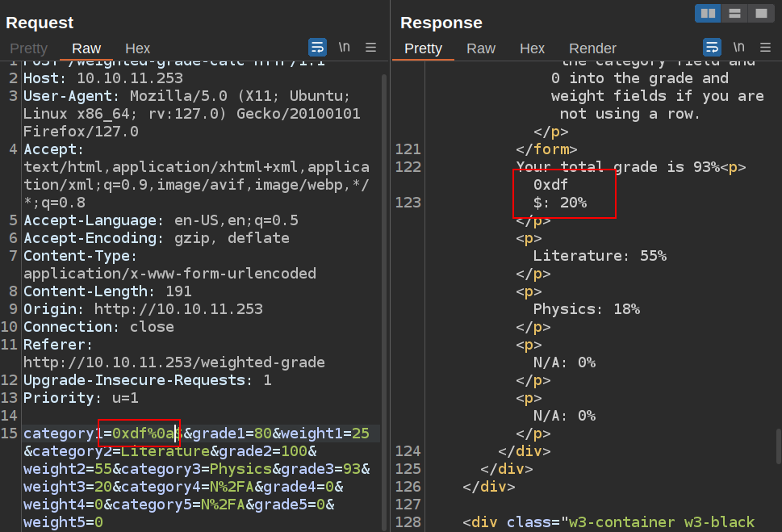Image resolution: width=782 pixels, height=532 pixels.
Task: Switch to top/bottom split layout
Action: [734, 13]
